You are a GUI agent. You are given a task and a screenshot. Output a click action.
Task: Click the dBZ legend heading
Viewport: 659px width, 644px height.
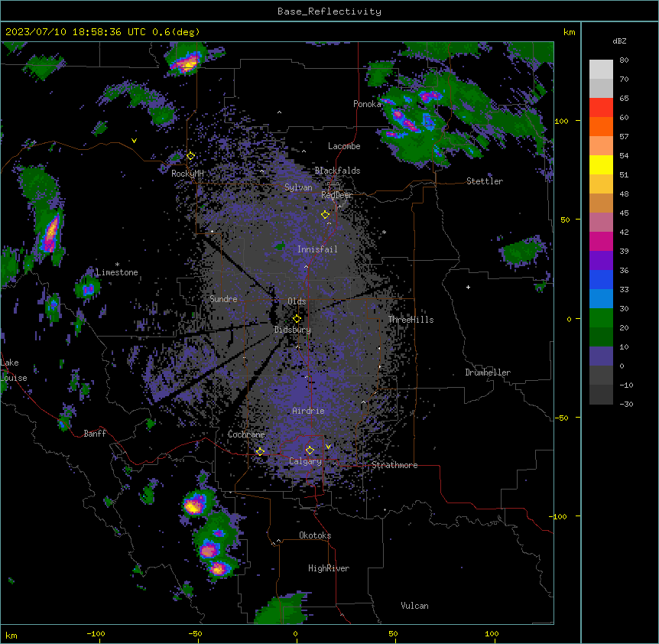click(x=619, y=41)
